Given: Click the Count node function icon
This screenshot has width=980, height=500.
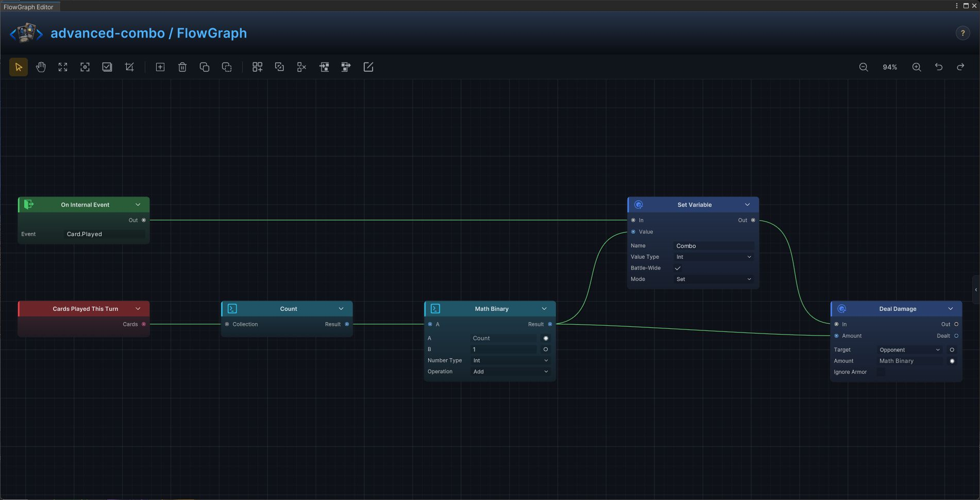Looking at the screenshot, I should (232, 309).
